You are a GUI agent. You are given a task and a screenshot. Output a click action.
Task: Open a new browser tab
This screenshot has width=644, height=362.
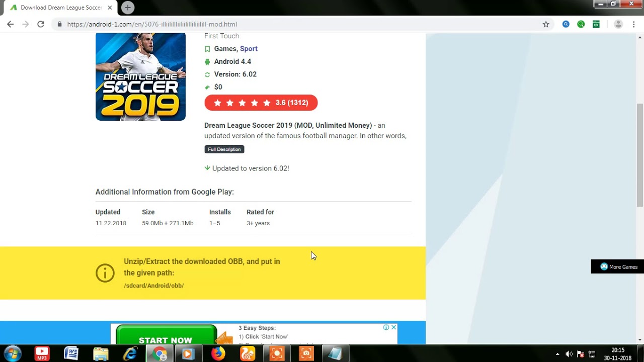tap(128, 8)
